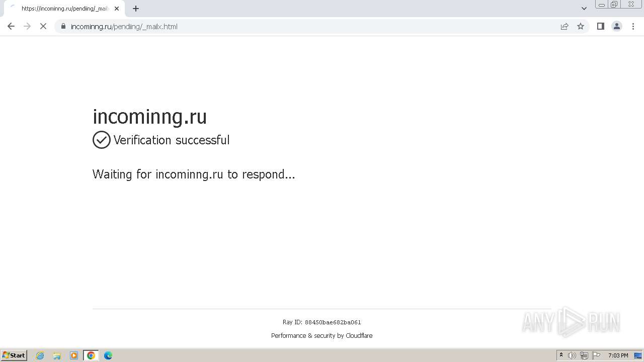This screenshot has height=362, width=644.
Task: Open Windows Media Player from taskbar
Action: pos(74,355)
